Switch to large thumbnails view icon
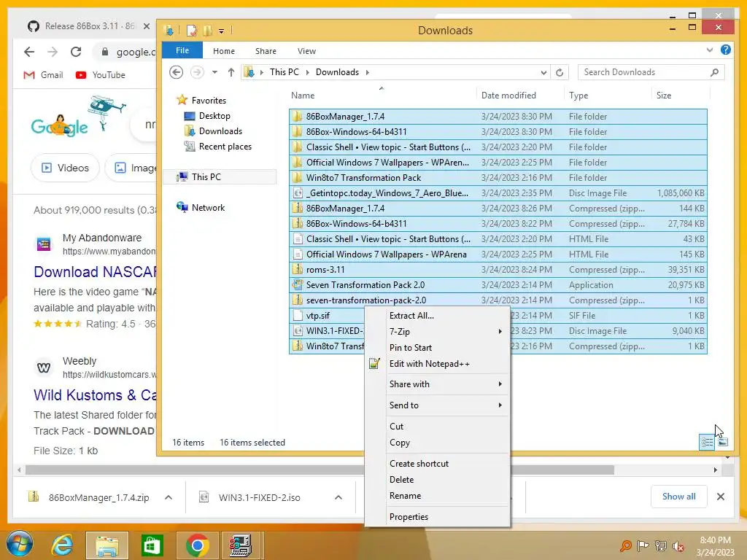Screen dimensions: 747x560 pos(723,443)
